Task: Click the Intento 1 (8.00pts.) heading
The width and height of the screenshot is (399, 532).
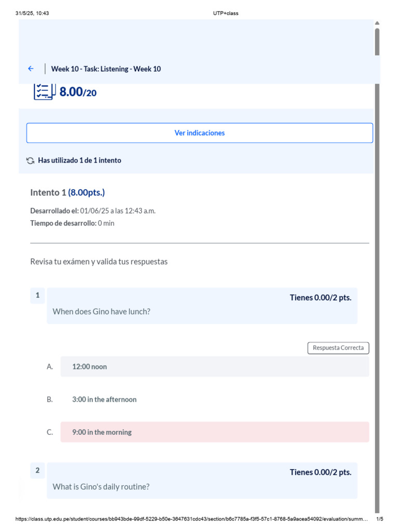Action: pos(68,192)
